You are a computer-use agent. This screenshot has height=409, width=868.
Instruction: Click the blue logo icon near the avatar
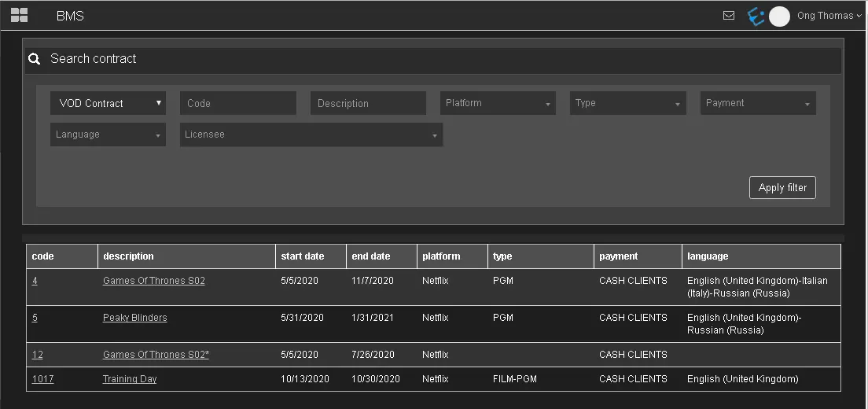point(756,17)
